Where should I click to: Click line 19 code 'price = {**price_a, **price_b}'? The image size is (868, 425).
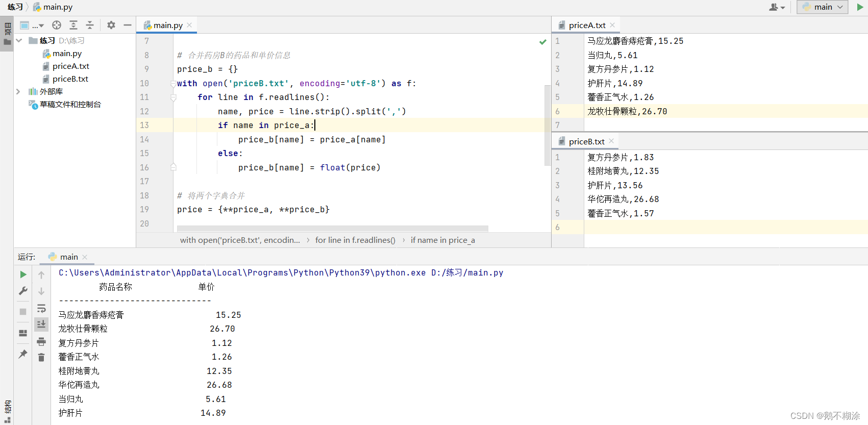tap(253, 209)
